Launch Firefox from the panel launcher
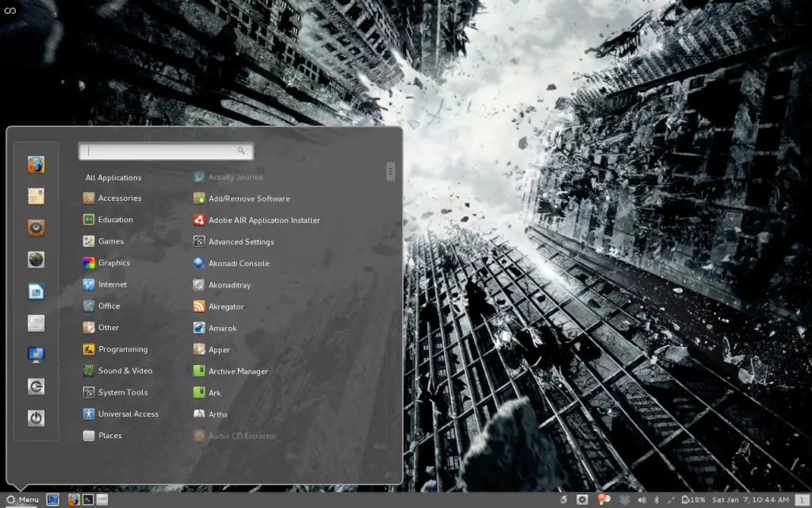The image size is (812, 508). [x=74, y=500]
